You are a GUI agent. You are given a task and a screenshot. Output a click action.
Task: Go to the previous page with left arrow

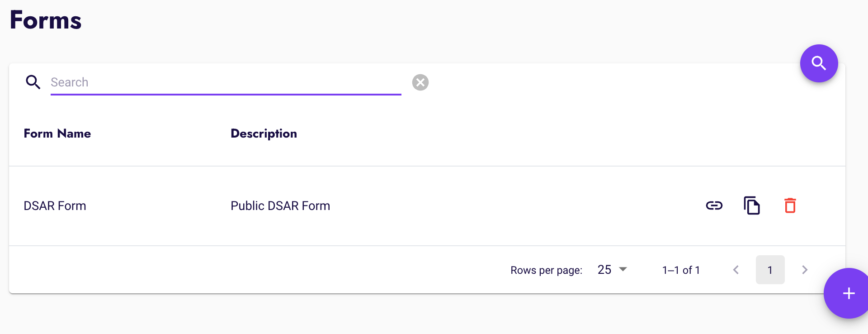(736, 269)
